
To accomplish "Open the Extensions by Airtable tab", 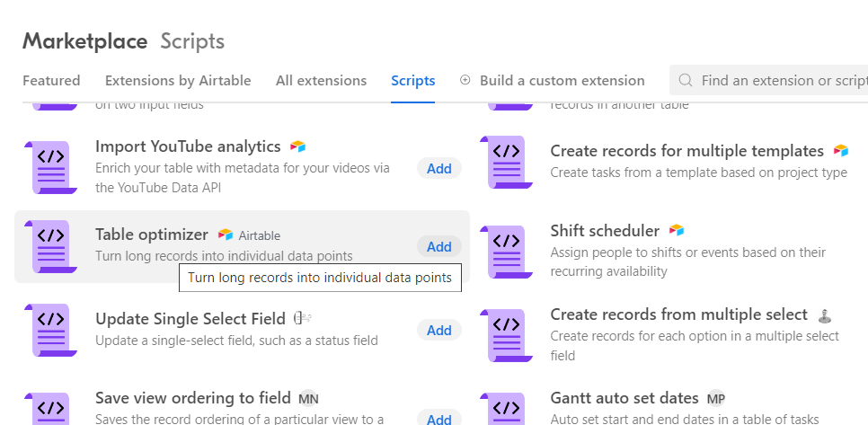I will [178, 80].
